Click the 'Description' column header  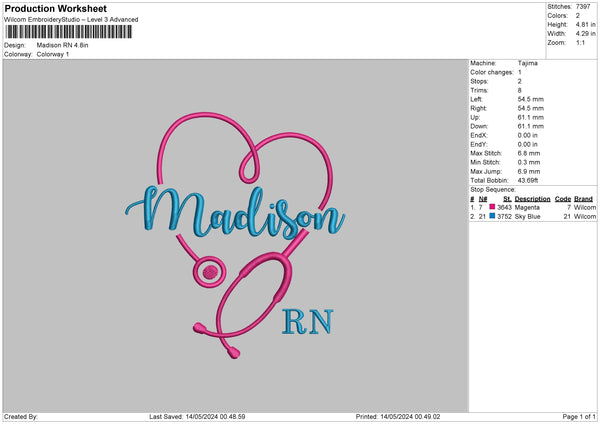pyautogui.click(x=532, y=199)
